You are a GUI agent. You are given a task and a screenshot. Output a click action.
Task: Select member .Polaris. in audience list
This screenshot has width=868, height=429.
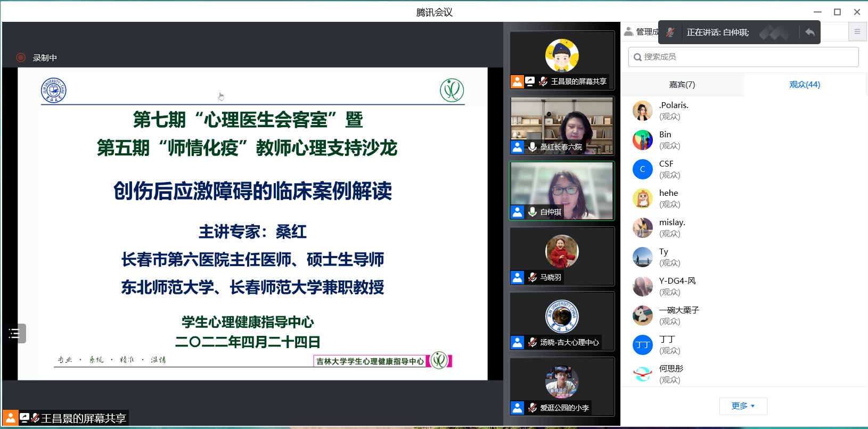674,111
